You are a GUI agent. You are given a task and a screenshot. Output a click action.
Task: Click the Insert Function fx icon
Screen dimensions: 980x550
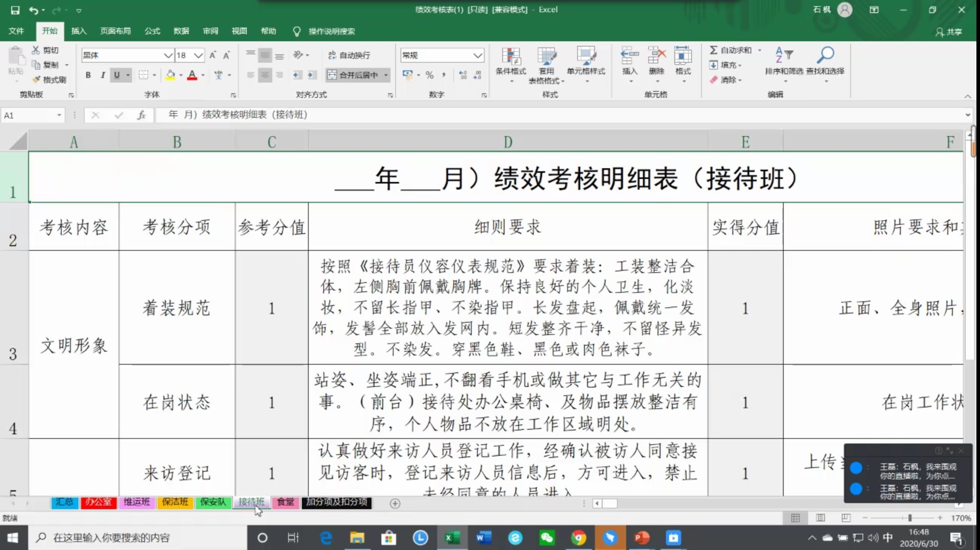coord(141,115)
